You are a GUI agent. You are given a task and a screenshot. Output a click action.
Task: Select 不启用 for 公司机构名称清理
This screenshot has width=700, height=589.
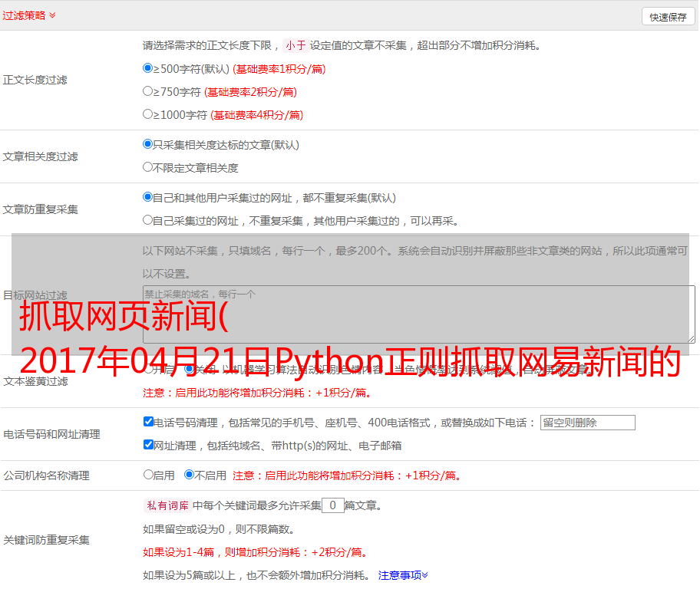[190, 475]
